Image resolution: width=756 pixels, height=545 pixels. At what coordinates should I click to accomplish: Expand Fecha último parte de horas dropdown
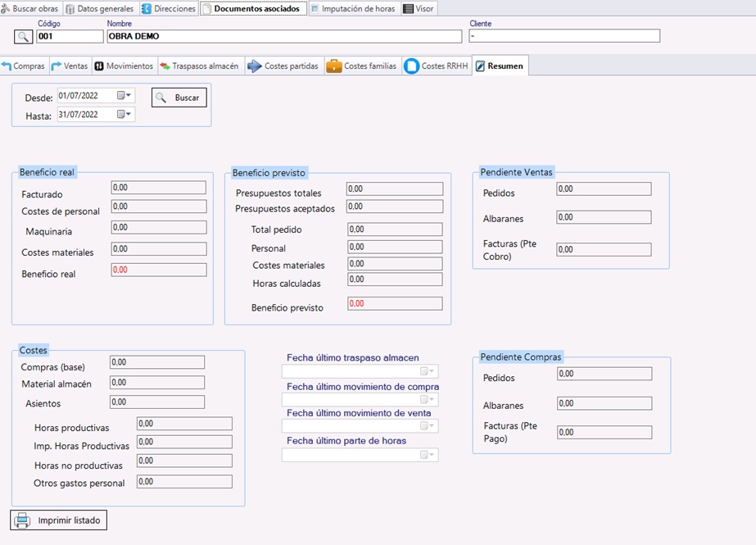[428, 455]
